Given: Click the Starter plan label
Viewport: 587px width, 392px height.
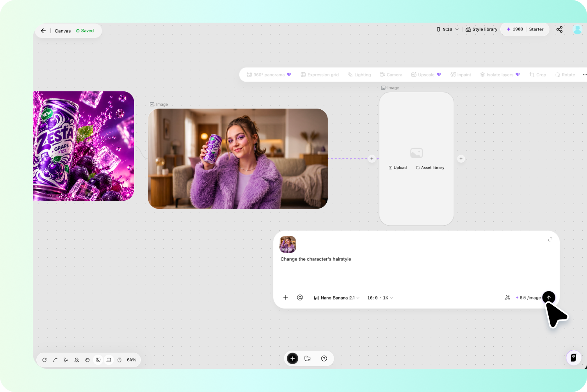Looking at the screenshot, I should click(536, 29).
